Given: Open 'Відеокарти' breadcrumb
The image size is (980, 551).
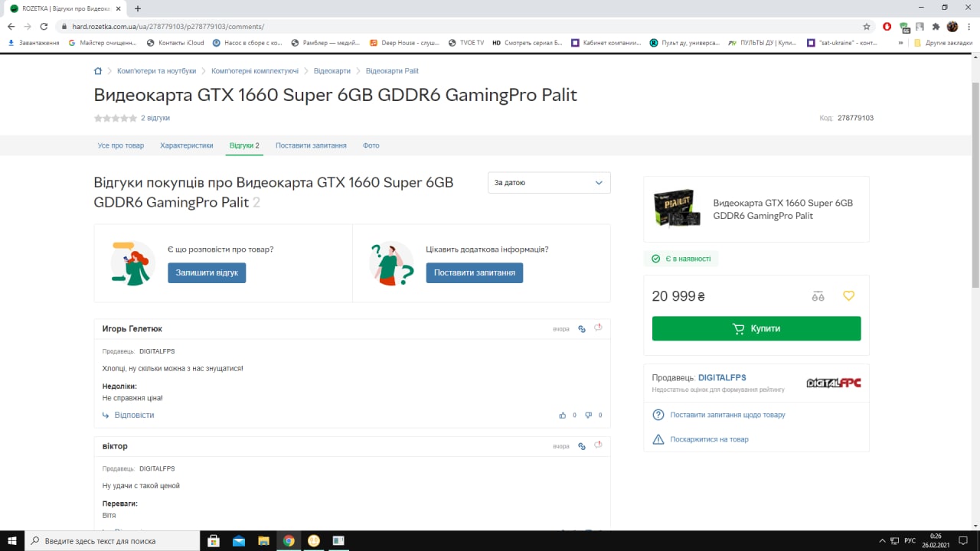Looking at the screenshot, I should click(x=332, y=71).
